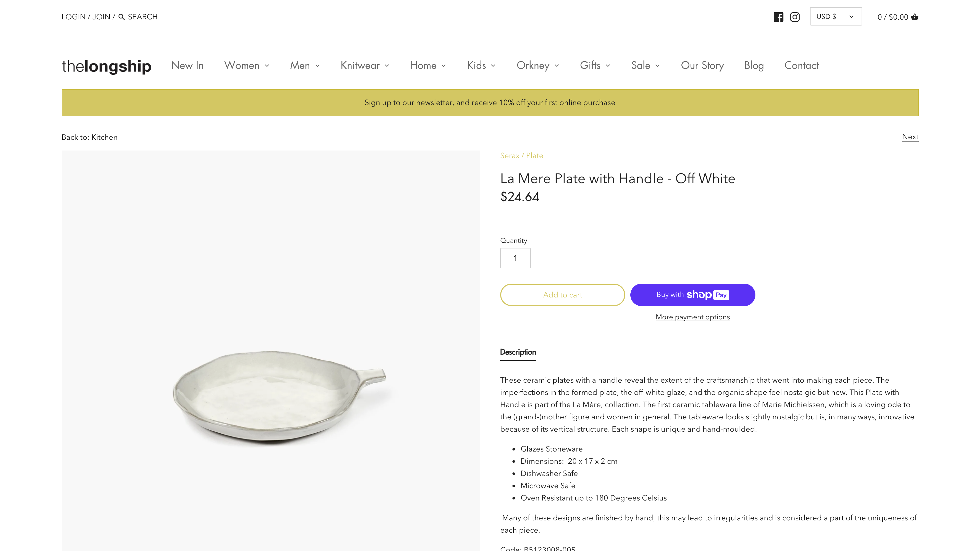The height and width of the screenshot is (551, 980).
Task: Expand the Orkney menu
Action: [537, 65]
